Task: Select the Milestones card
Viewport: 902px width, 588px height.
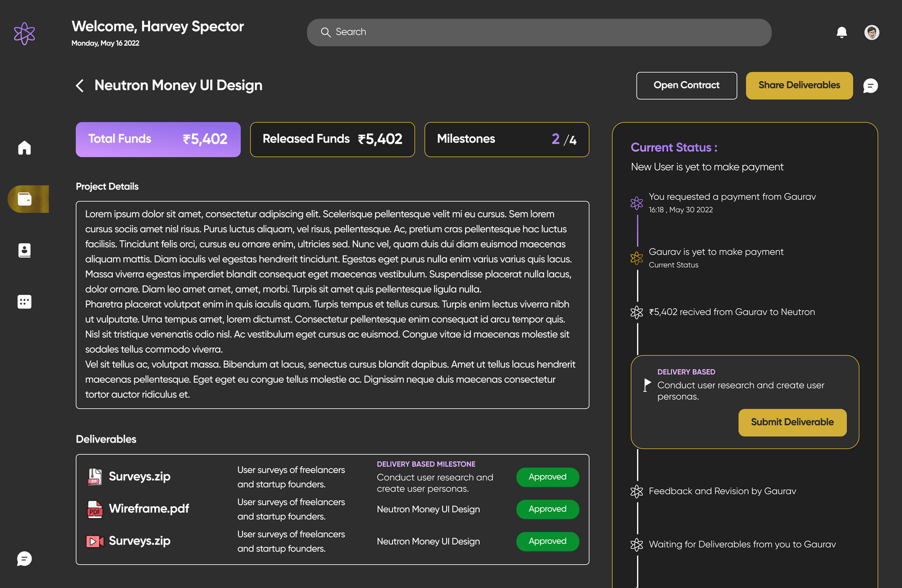Action: click(506, 139)
